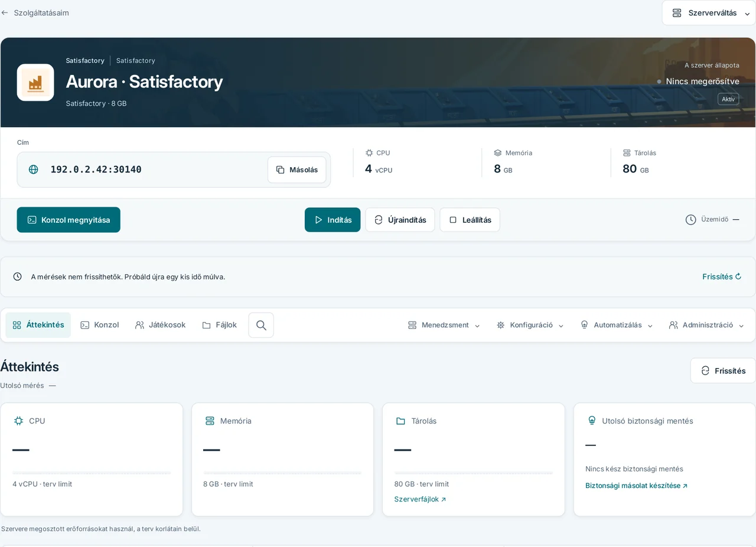Click the Másolás copy address button
The width and height of the screenshot is (756, 547).
[x=297, y=170]
